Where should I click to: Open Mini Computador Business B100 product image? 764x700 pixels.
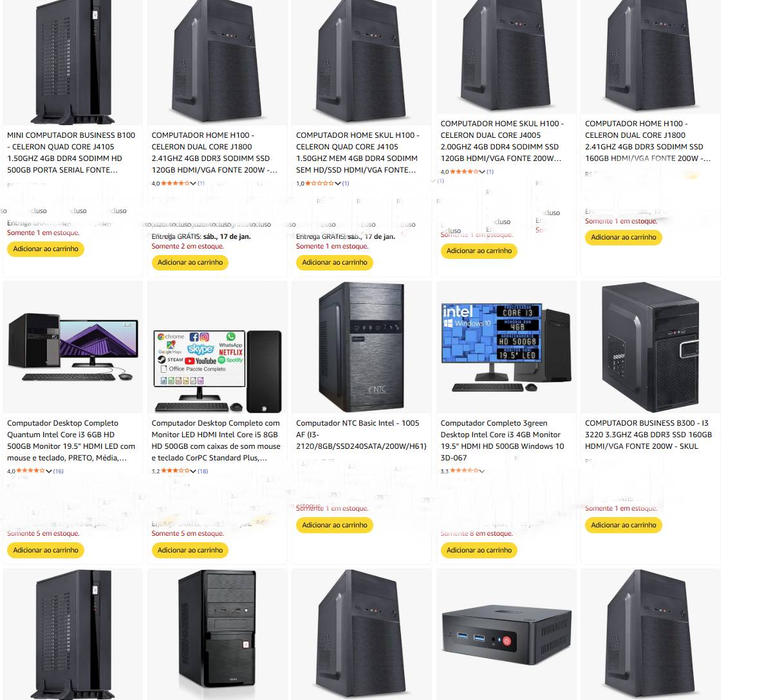[73, 62]
